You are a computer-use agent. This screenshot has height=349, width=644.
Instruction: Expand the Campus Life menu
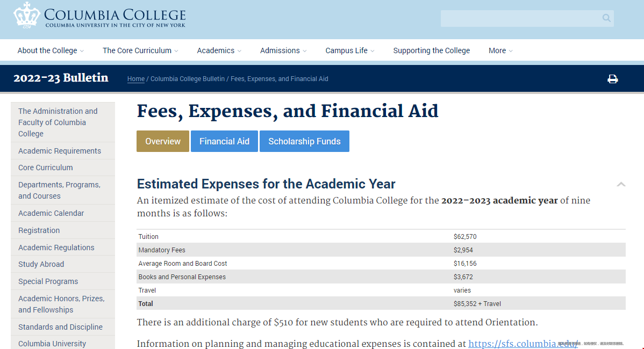349,50
